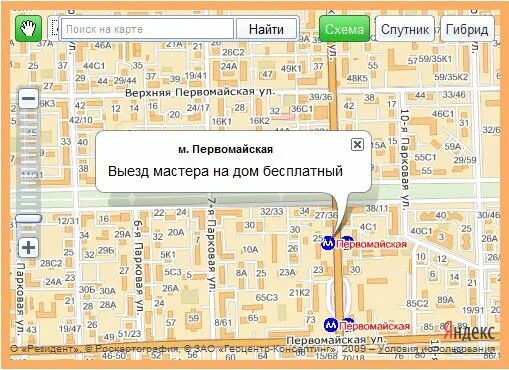Viewport: 509px width, 370px height.
Task: Switch to Схема map view
Action: pos(344,29)
